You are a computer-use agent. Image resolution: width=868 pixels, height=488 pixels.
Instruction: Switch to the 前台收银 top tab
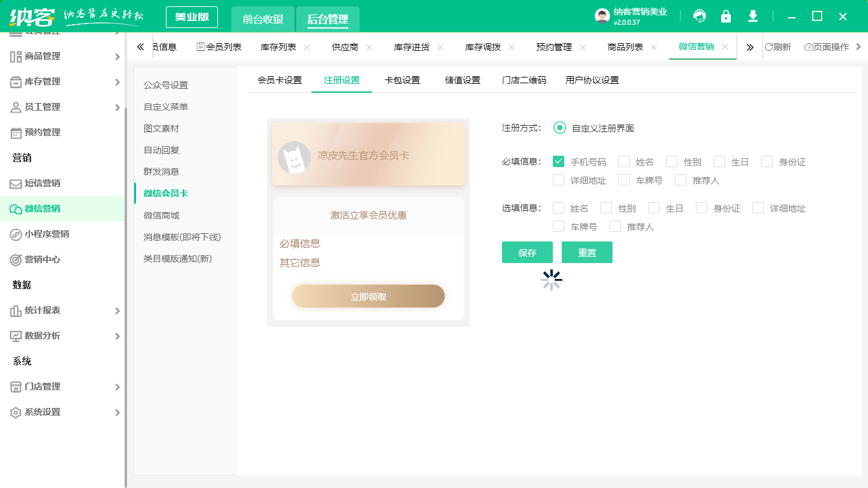(x=263, y=19)
